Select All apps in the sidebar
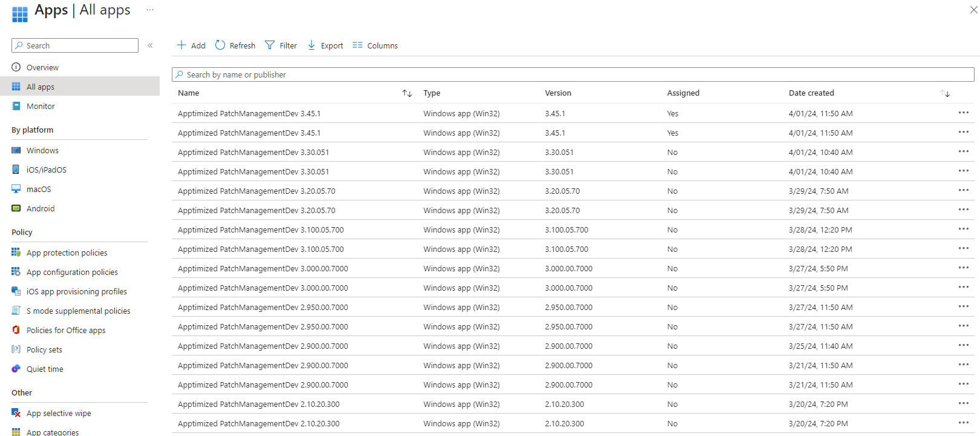The image size is (980, 436). [x=41, y=87]
